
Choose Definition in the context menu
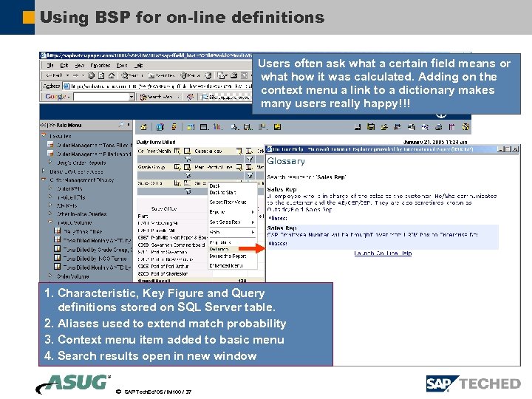219,249
